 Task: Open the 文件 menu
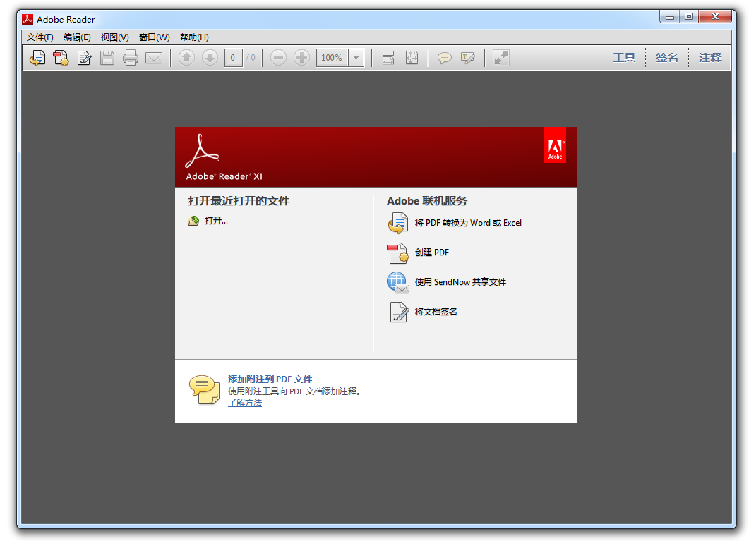(39, 37)
